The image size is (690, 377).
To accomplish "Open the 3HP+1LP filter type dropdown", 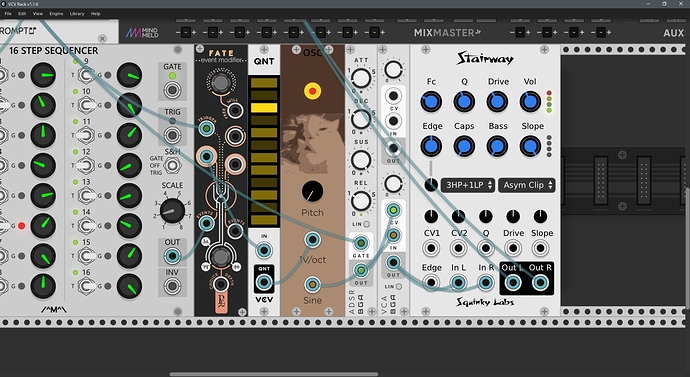I will click(468, 185).
